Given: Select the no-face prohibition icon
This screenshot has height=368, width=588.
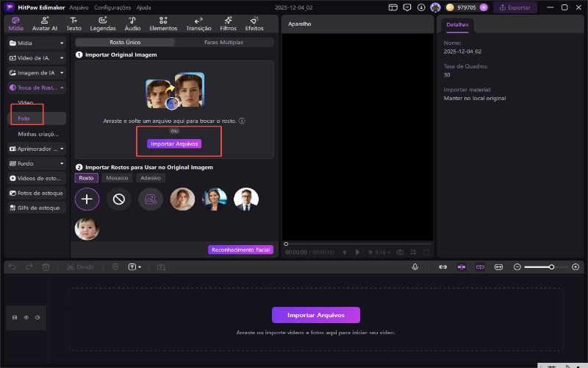Looking at the screenshot, I should [x=118, y=199].
